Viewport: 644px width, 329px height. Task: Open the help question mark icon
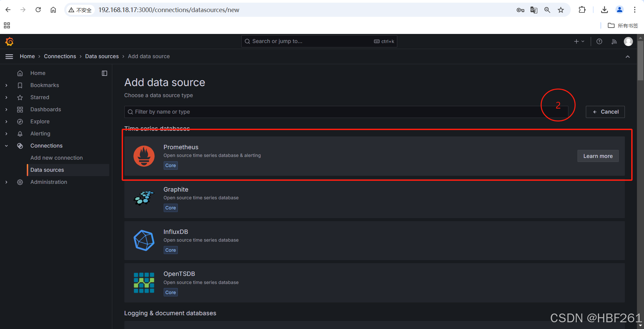click(x=599, y=41)
